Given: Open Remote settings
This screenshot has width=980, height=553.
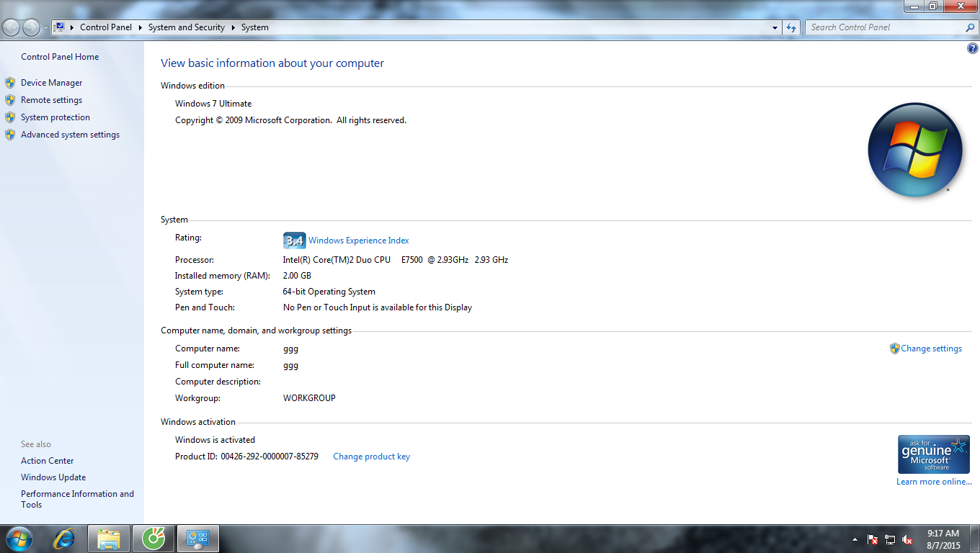Looking at the screenshot, I should click(51, 100).
